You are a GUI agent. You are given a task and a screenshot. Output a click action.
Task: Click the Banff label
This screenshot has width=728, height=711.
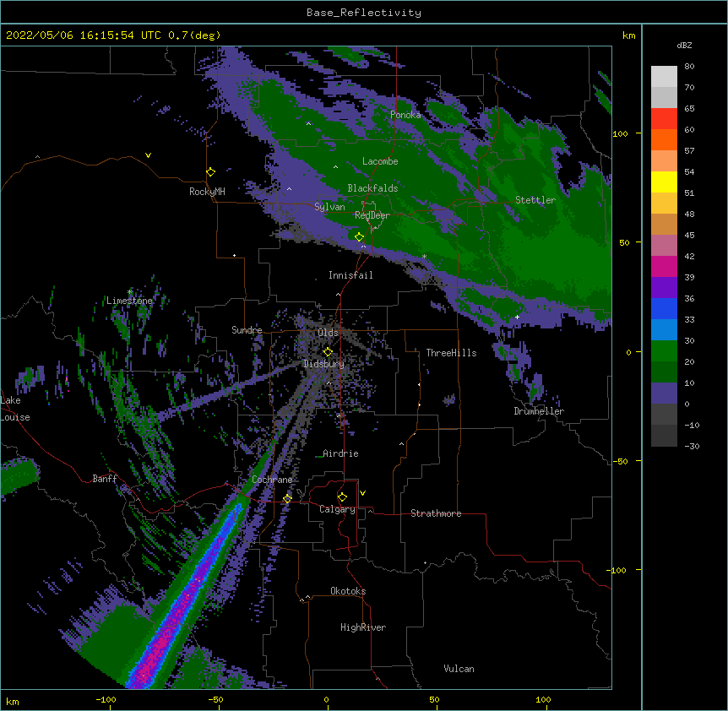point(105,479)
